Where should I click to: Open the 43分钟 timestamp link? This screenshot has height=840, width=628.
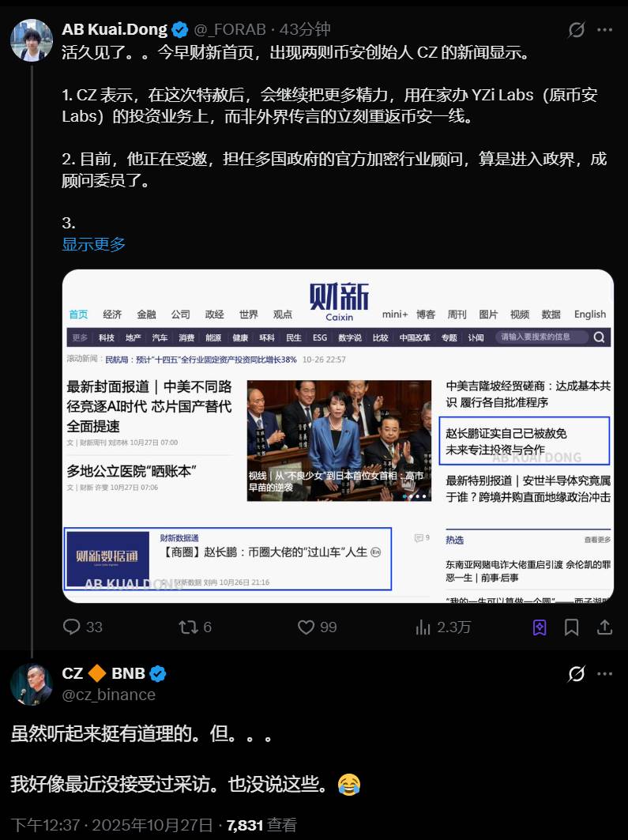[305, 29]
